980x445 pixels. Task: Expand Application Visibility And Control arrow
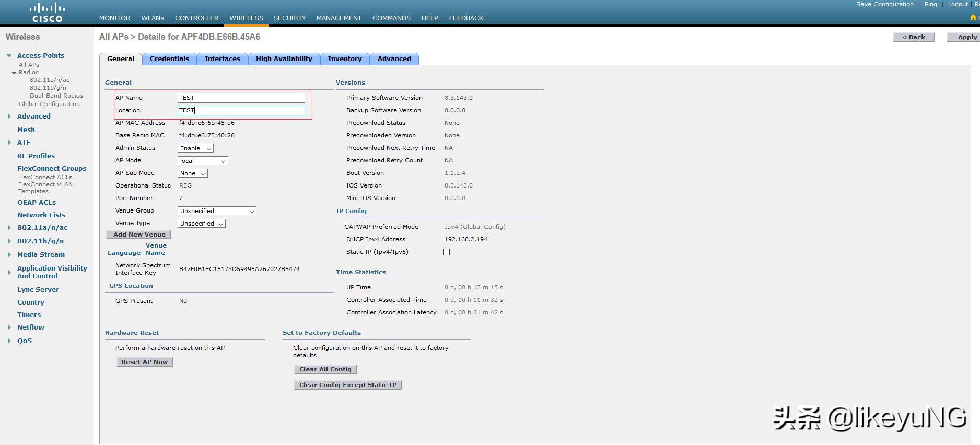tap(9, 272)
